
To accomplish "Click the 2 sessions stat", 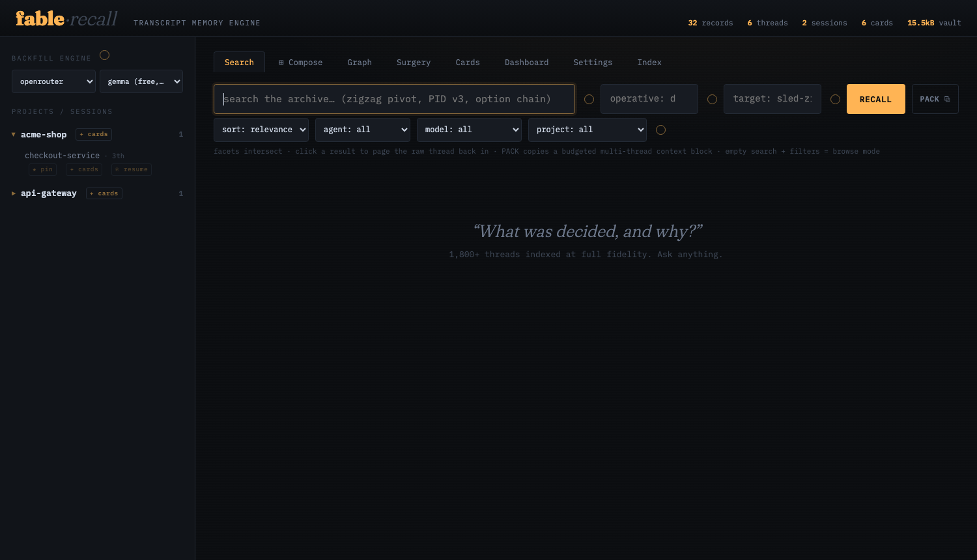I will (825, 23).
